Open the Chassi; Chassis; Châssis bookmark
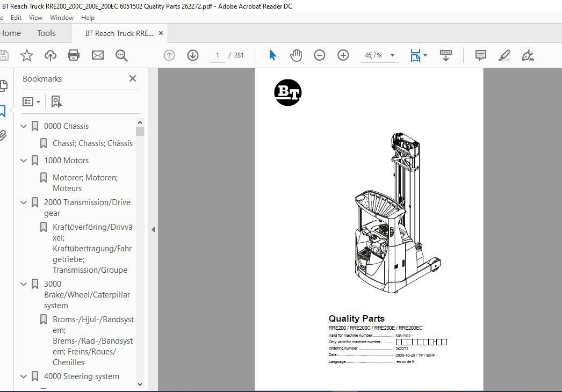Image resolution: width=562 pixels, height=392 pixels. (x=92, y=143)
